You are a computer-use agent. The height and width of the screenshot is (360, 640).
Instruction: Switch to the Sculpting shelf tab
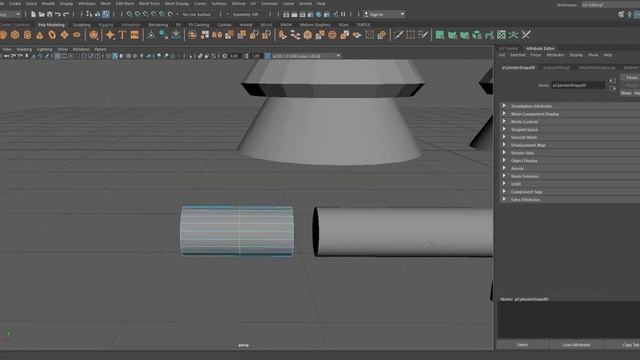pyautogui.click(x=82, y=25)
